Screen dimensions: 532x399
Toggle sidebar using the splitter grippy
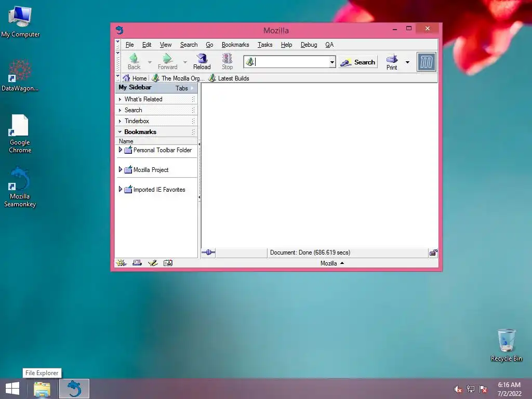point(199,170)
